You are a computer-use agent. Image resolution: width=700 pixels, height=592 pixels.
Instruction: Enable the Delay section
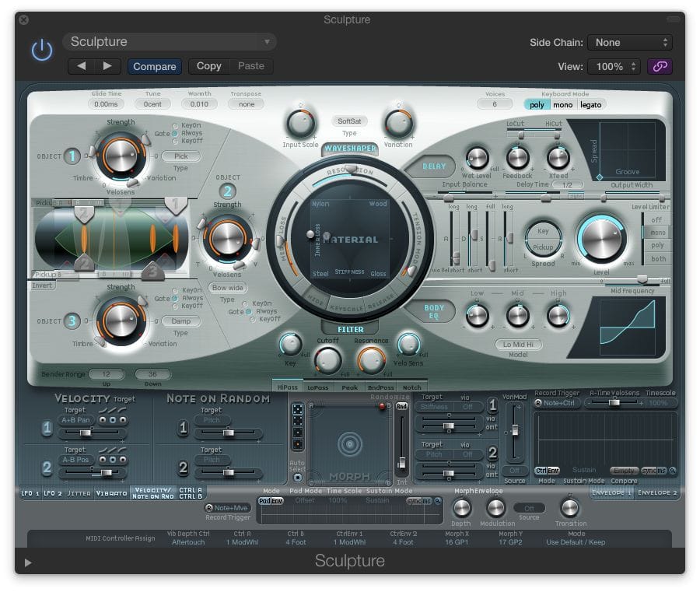434,166
